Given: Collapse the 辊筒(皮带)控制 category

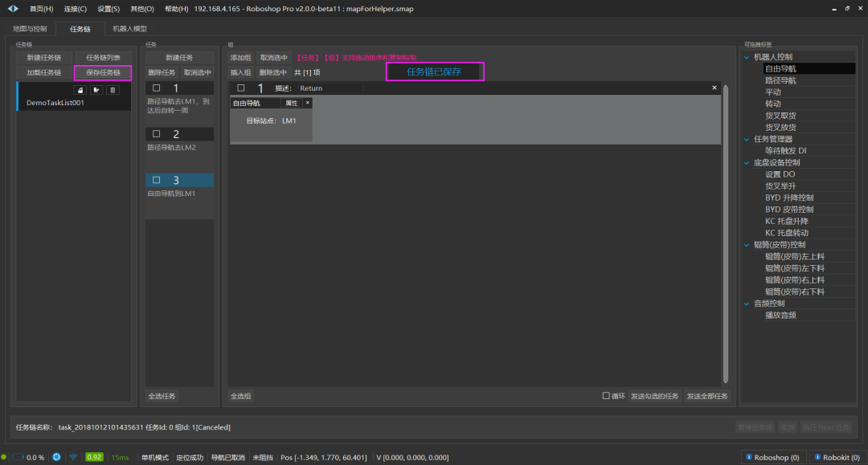Looking at the screenshot, I should coord(747,245).
